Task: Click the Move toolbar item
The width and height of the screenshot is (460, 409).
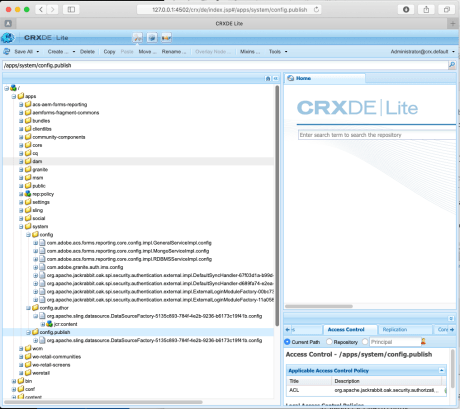Action: coord(147,52)
